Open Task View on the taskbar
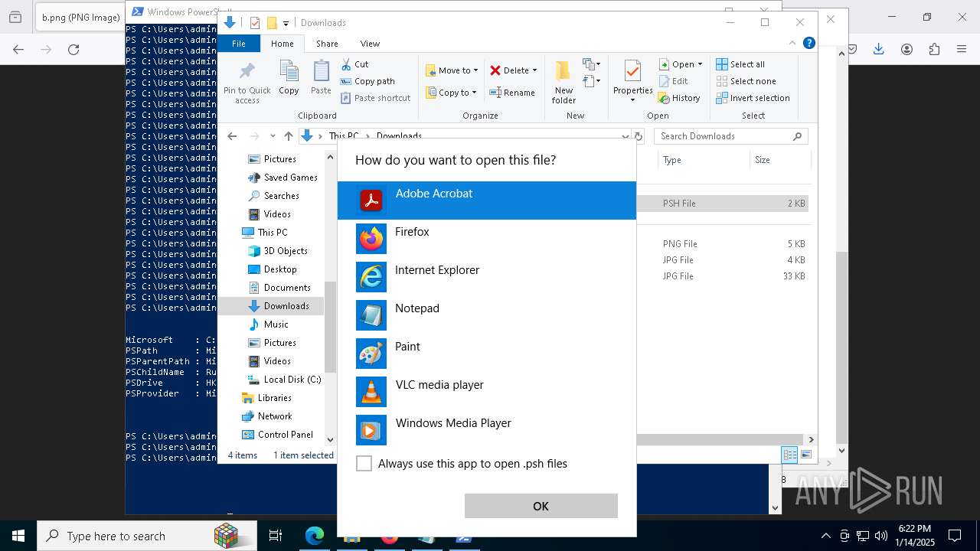This screenshot has width=980, height=551. point(276,536)
